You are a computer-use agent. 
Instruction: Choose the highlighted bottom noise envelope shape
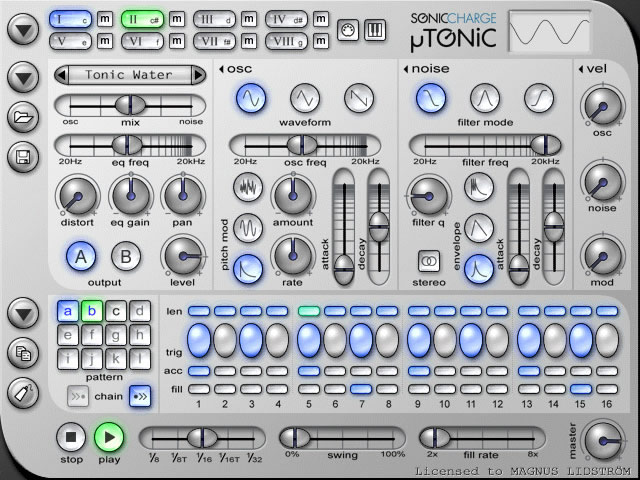(x=479, y=269)
